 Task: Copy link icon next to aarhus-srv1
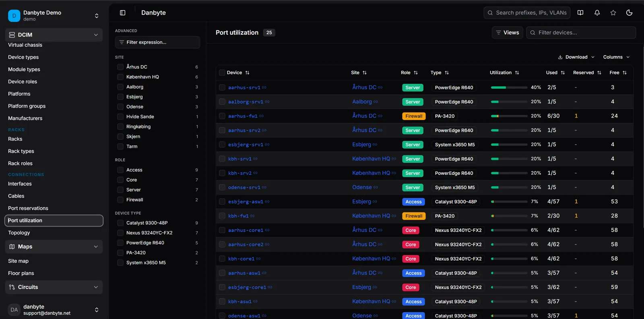[x=264, y=87]
